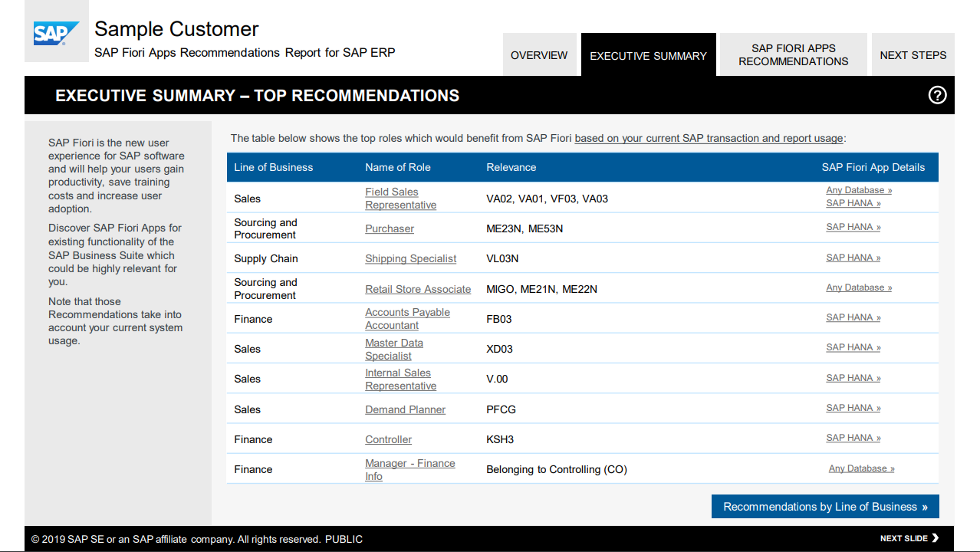
Task: Click SAP HANA link for Master Data Specialist
Action: pos(853,347)
